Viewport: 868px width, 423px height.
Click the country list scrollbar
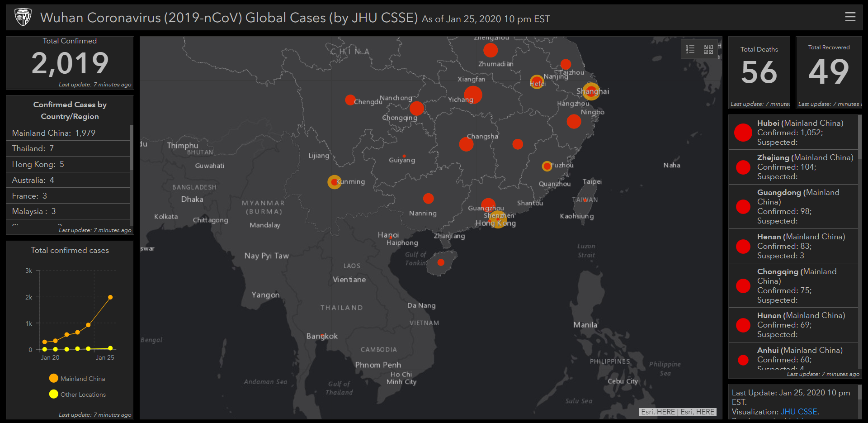132,147
